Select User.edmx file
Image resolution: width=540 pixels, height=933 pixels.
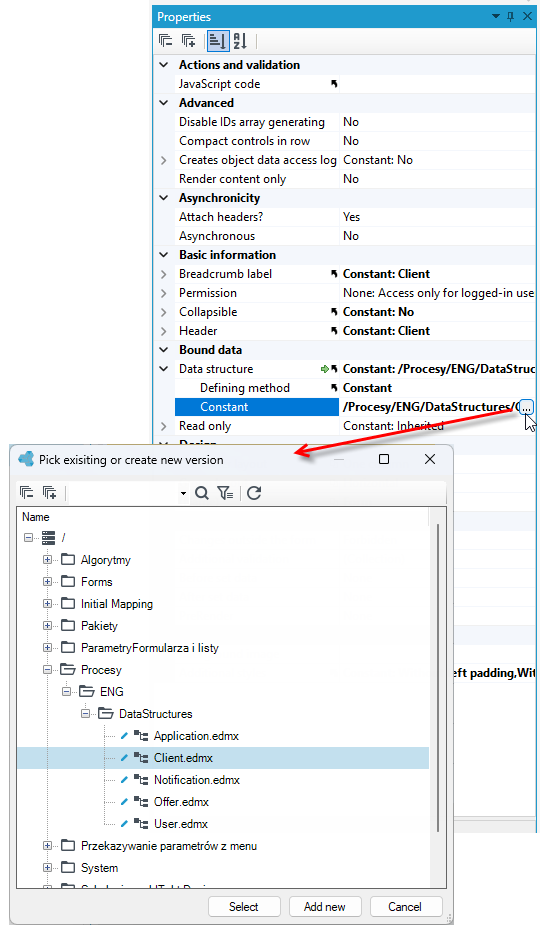[x=181, y=824]
